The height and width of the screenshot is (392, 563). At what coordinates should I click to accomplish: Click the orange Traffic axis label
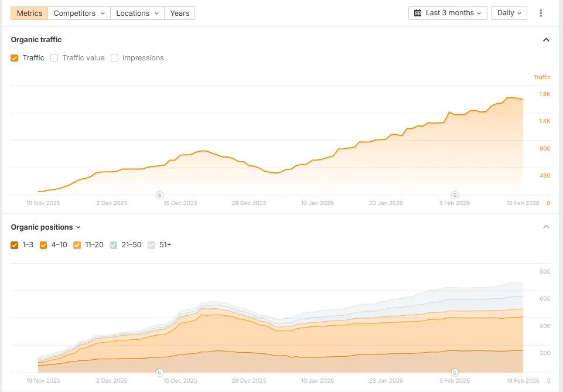pyautogui.click(x=541, y=77)
